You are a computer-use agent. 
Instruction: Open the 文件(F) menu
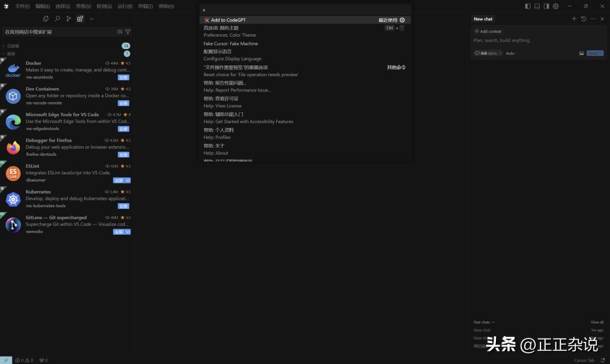click(x=23, y=6)
